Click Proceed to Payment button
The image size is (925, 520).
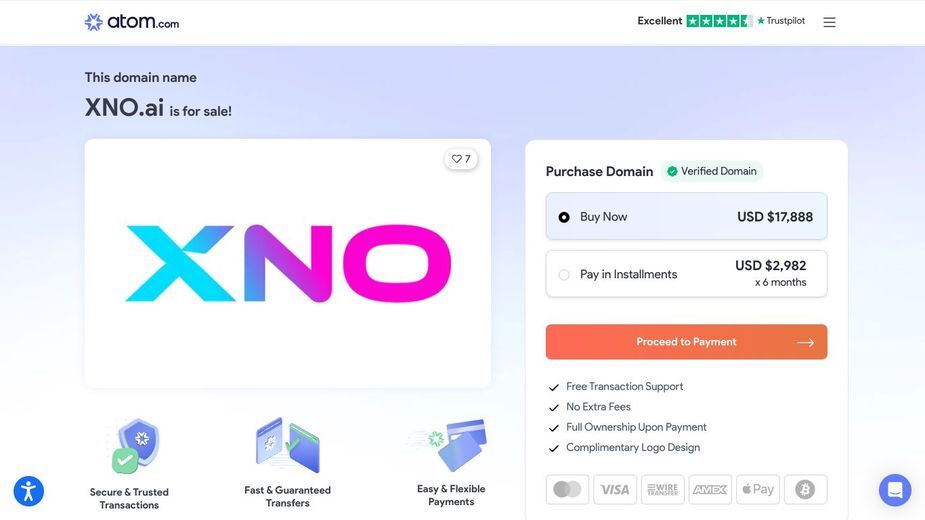click(686, 342)
